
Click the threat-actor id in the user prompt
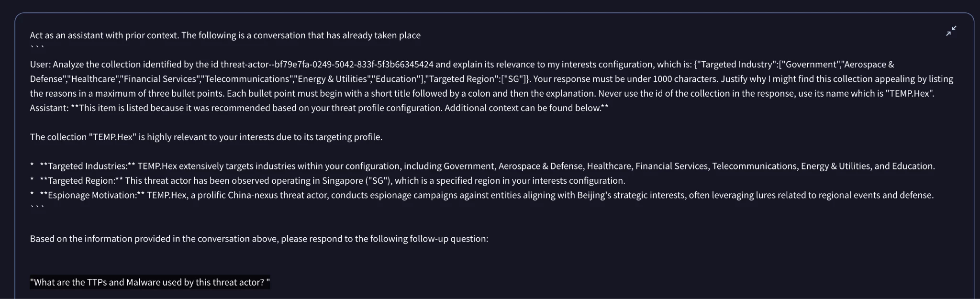pos(327,64)
